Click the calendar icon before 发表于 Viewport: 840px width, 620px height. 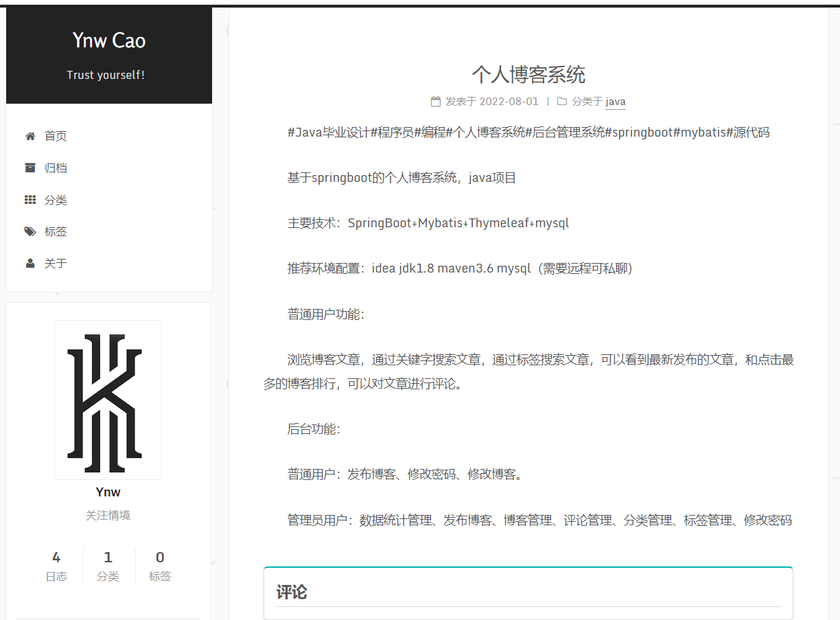tap(436, 101)
